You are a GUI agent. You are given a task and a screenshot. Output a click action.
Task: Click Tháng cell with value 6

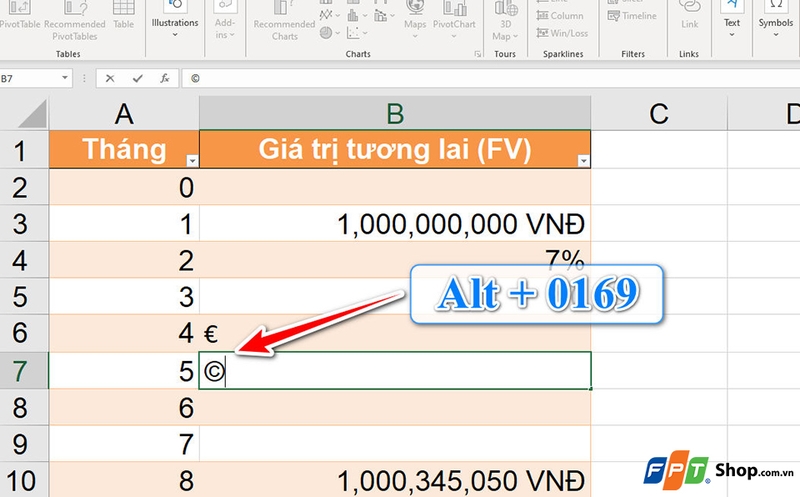(124, 407)
